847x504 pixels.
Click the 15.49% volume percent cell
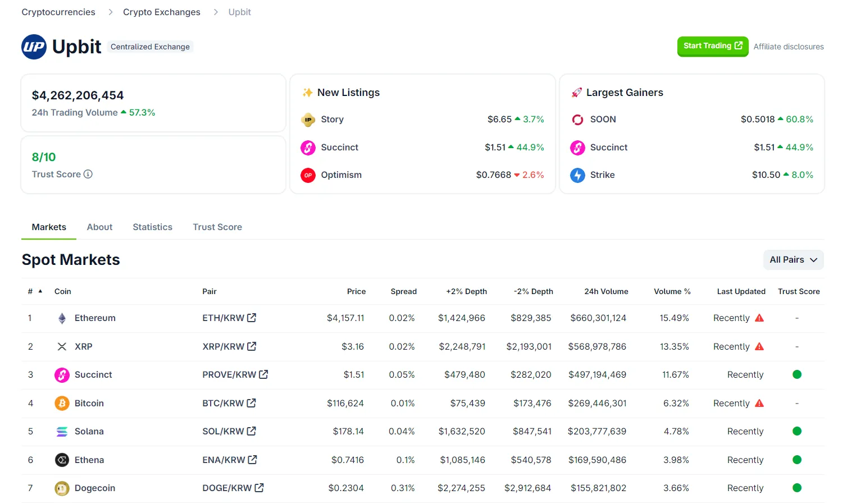674,318
